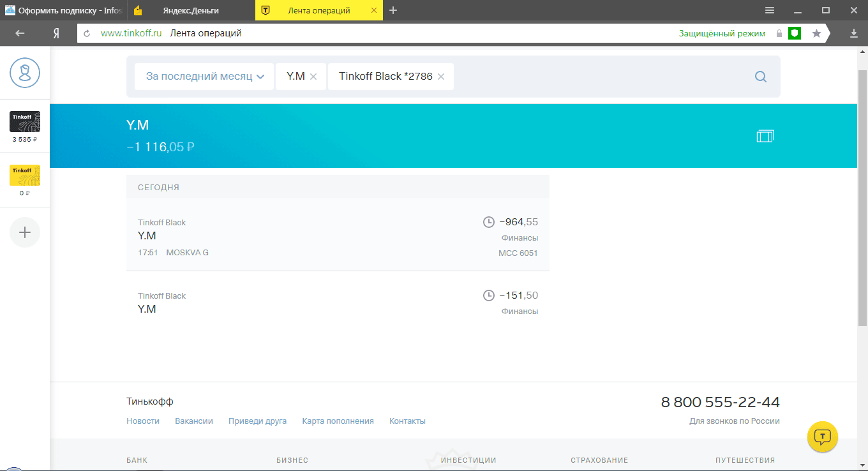Click the 'Тинькофф' footer title
Screen dimensions: 868x471
(x=150, y=401)
